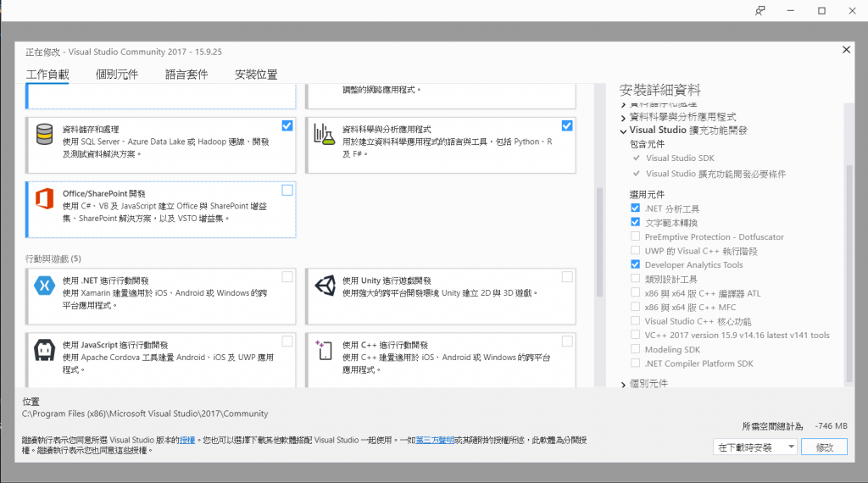This screenshot has height=483, width=868.
Task: Open the 第三方聲明 link
Action: point(435,440)
